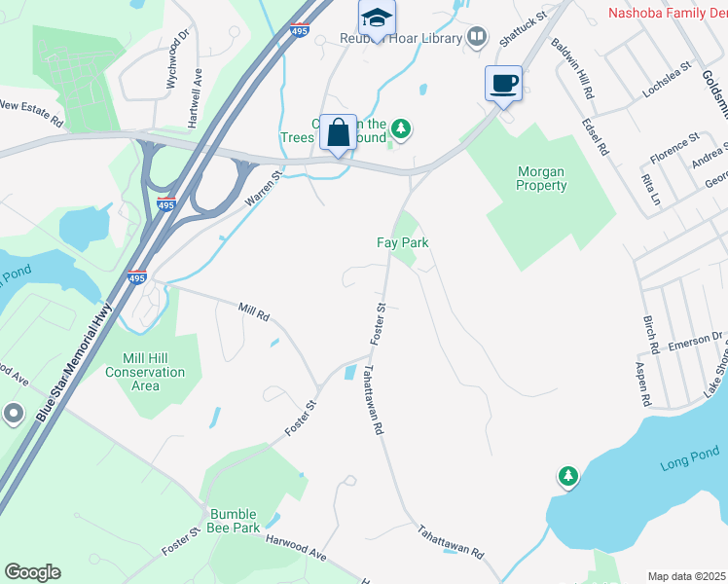Viewport: 728px width, 584px height.
Task: Click the Map data ©2025 attribution
Action: tap(687, 576)
